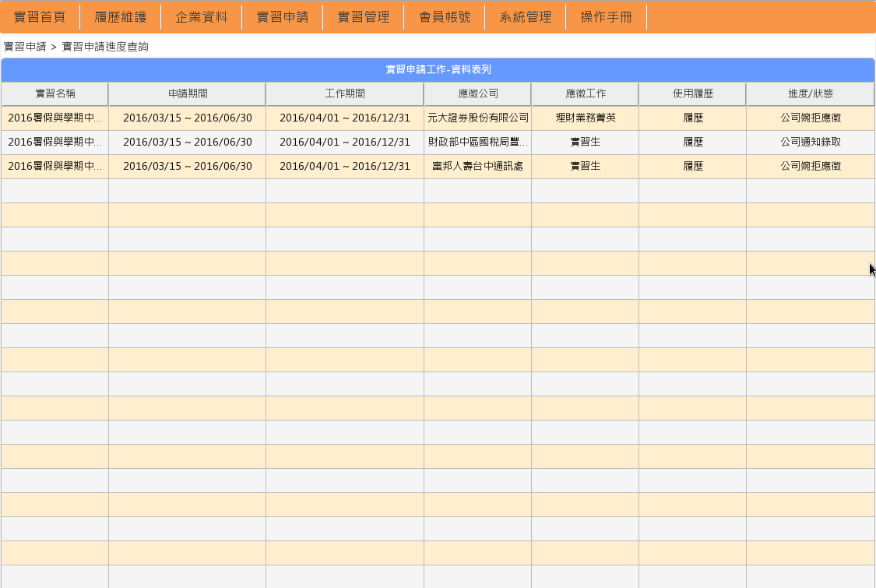Image resolution: width=876 pixels, height=588 pixels.
Task: Sort by the 工作期間 column header
Action: [345, 94]
